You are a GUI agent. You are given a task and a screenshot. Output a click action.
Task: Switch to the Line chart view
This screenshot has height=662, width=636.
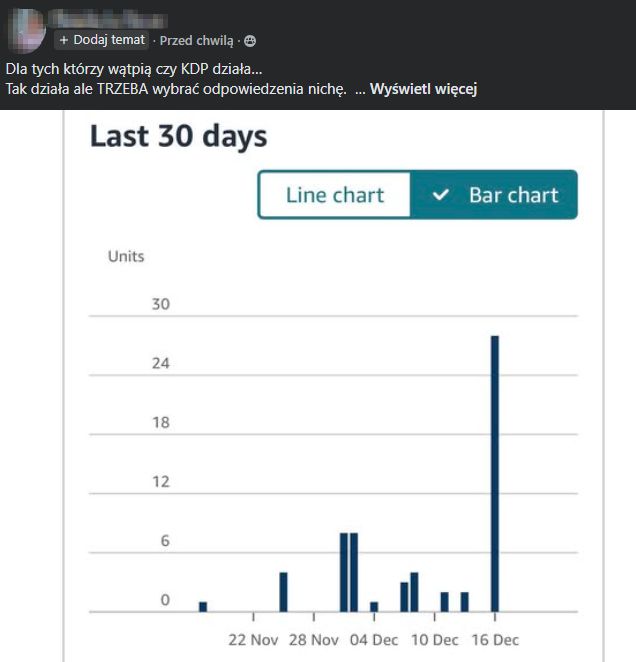(x=335, y=195)
